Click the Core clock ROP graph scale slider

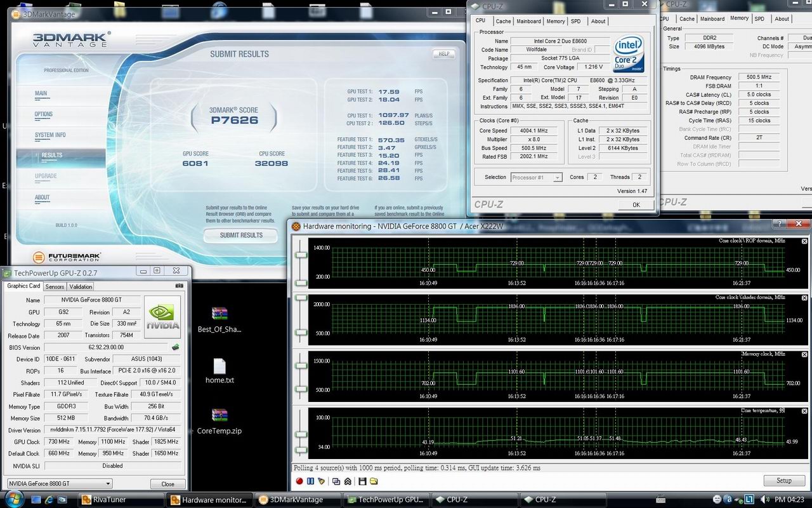(x=300, y=255)
